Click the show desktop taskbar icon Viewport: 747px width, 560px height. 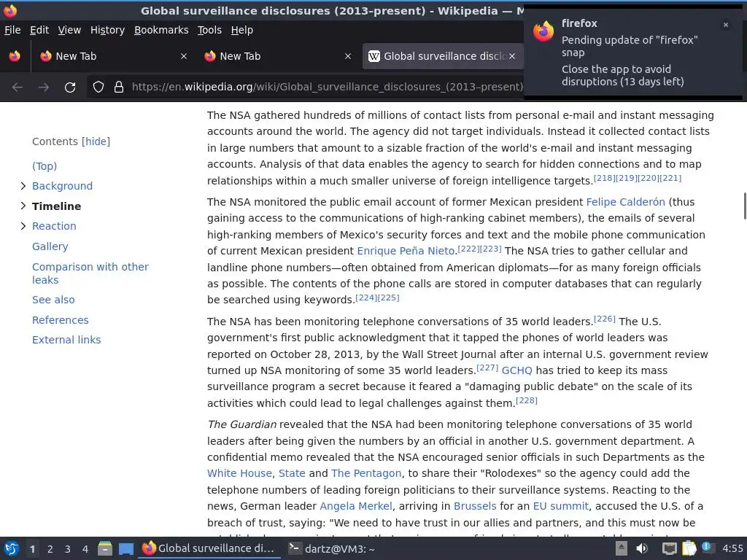point(126,549)
